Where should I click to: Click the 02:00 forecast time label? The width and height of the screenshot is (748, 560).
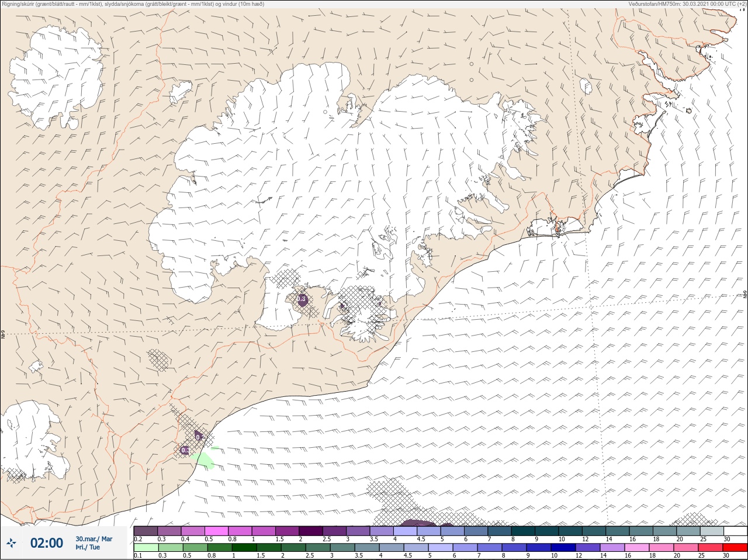[x=47, y=543]
